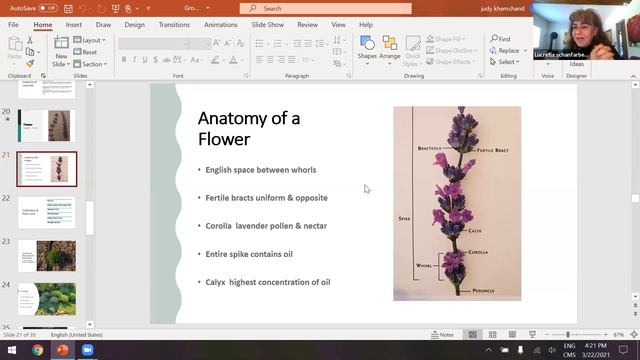640x360 pixels.
Task: Click the Replace button
Action: 508,50
